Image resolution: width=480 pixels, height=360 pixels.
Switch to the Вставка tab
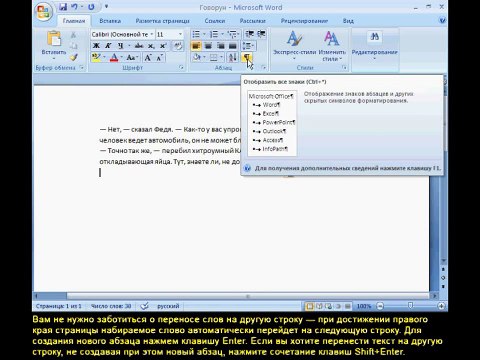click(110, 21)
